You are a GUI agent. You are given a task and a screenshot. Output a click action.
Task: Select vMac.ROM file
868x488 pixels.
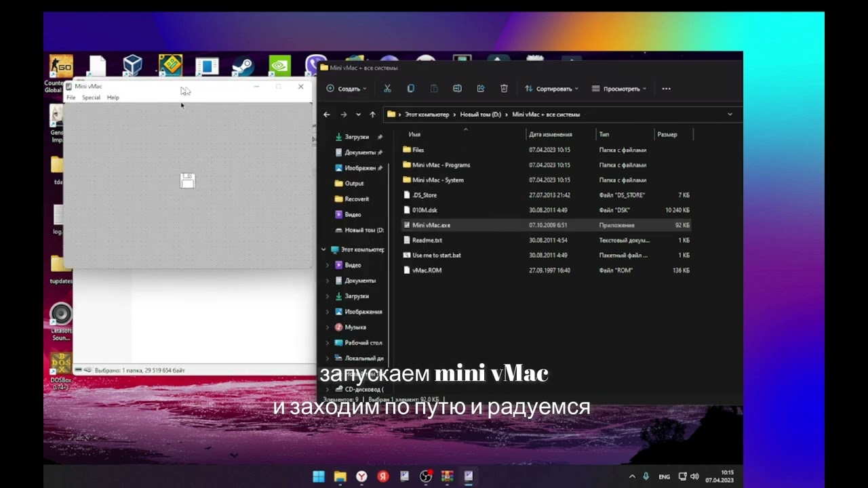click(x=547, y=270)
